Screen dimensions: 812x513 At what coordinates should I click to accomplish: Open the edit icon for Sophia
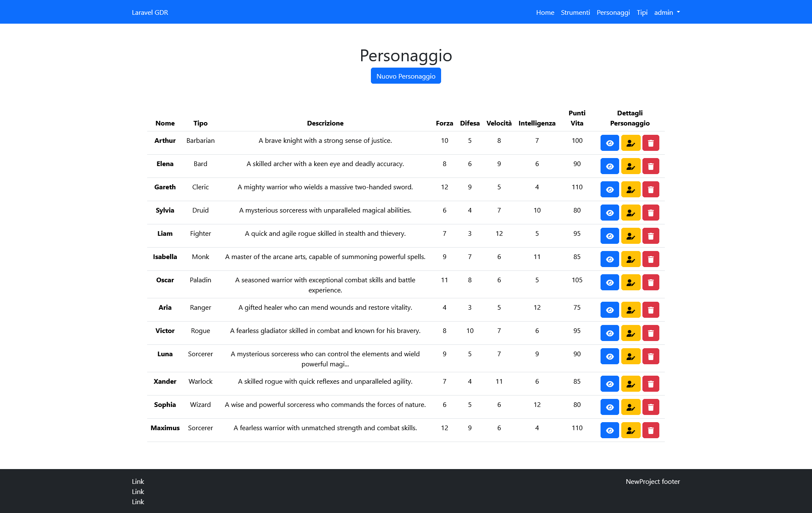click(x=631, y=407)
